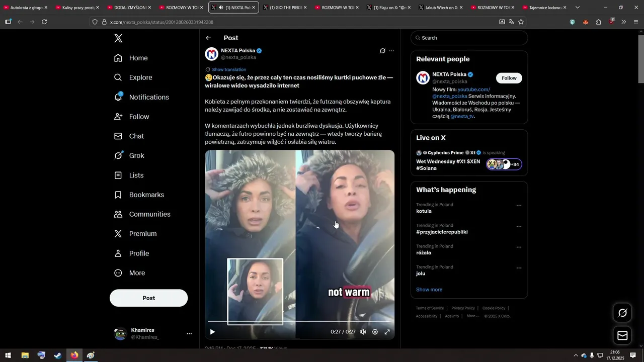Enter video fullscreen mode
This screenshot has width=644, height=362.
(387, 332)
